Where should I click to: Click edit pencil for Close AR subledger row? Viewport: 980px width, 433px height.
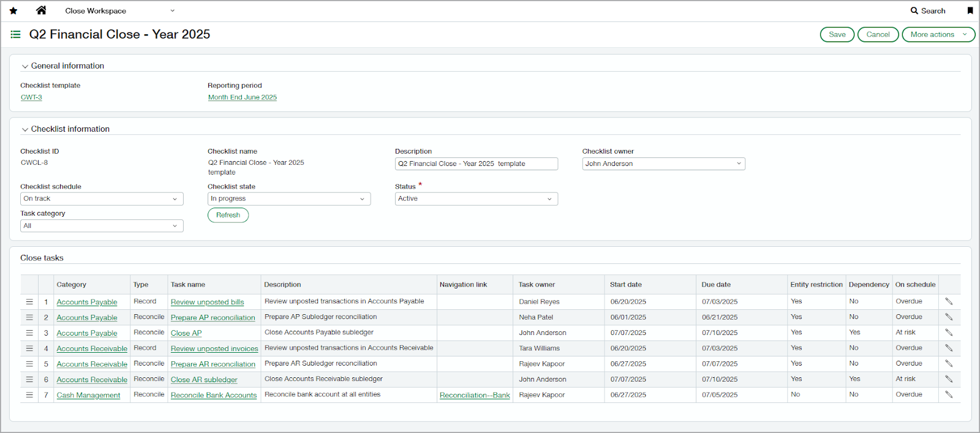point(949,379)
